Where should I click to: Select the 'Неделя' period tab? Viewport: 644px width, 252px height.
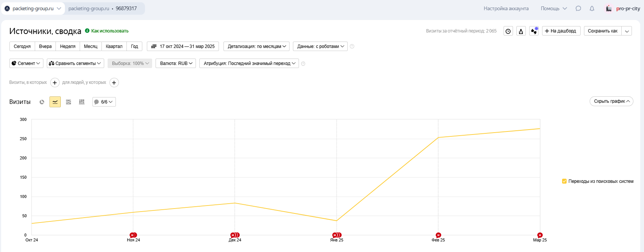point(68,46)
